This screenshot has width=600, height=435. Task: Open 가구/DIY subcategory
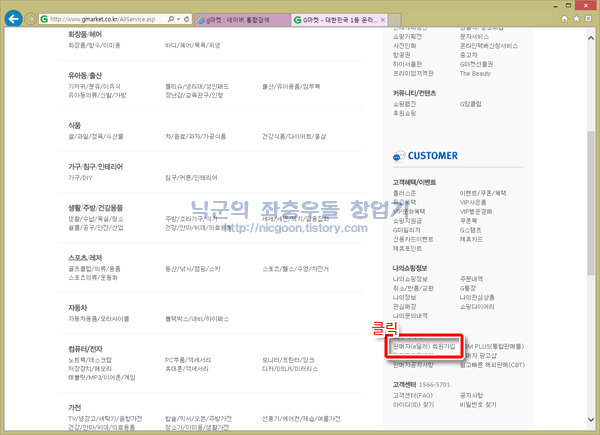[x=80, y=178]
